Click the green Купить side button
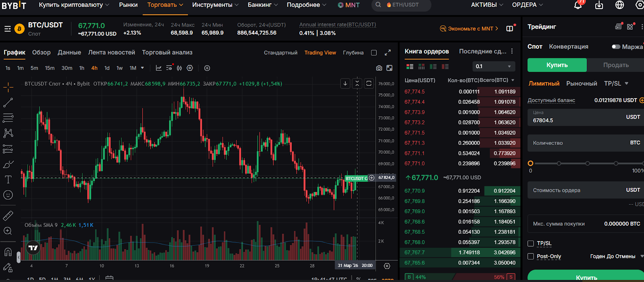This screenshot has width=644, height=282. (x=557, y=65)
